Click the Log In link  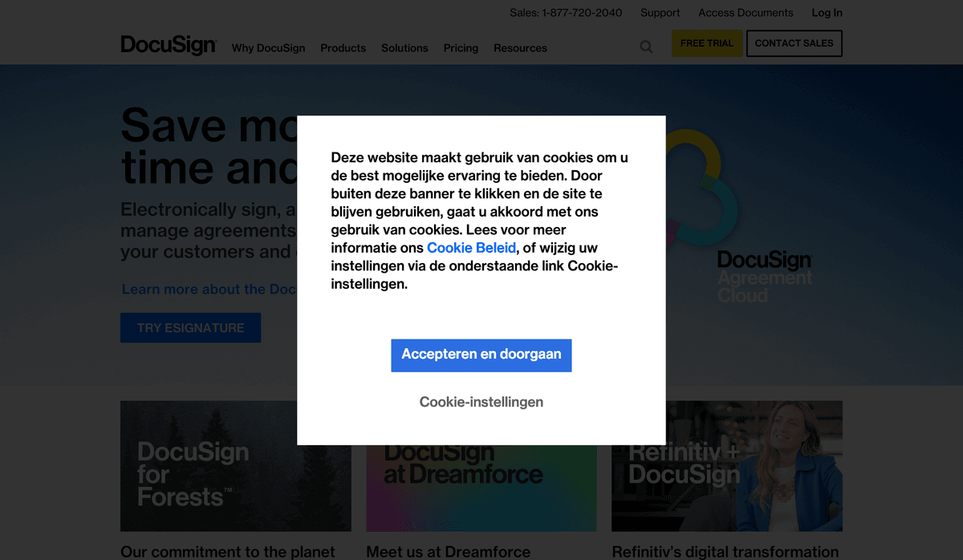(x=827, y=13)
